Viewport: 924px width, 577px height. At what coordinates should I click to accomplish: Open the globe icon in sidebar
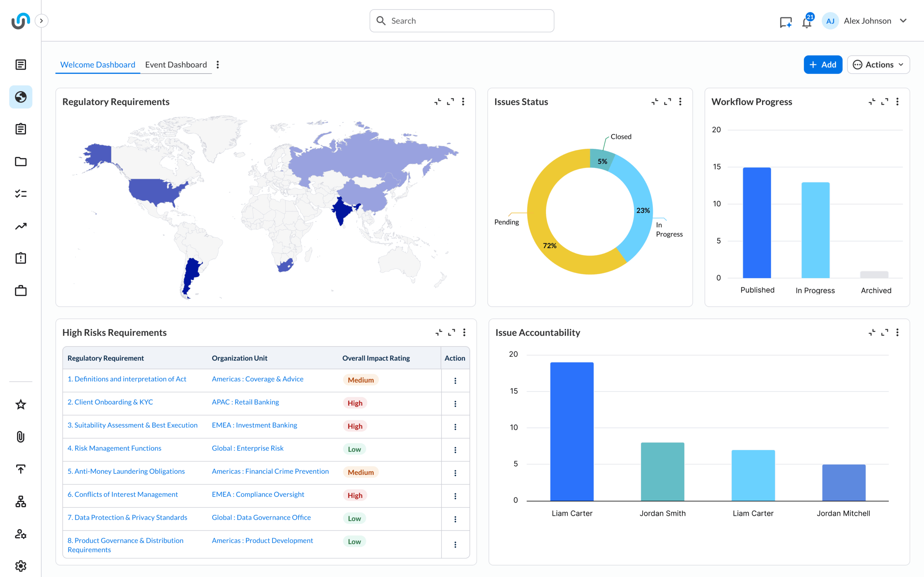[21, 97]
